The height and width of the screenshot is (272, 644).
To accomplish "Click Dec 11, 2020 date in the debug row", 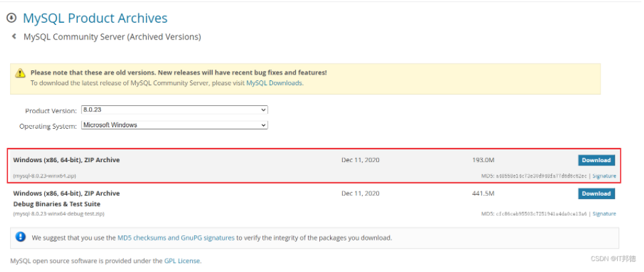I will 360,194.
